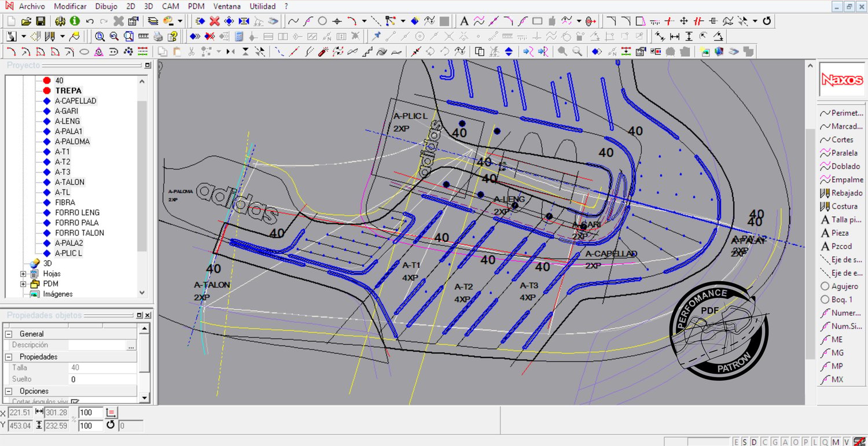The width and height of the screenshot is (868, 446).
Task: Click the rotate circular arrow toolbar icon
Action: pyautogui.click(x=767, y=21)
